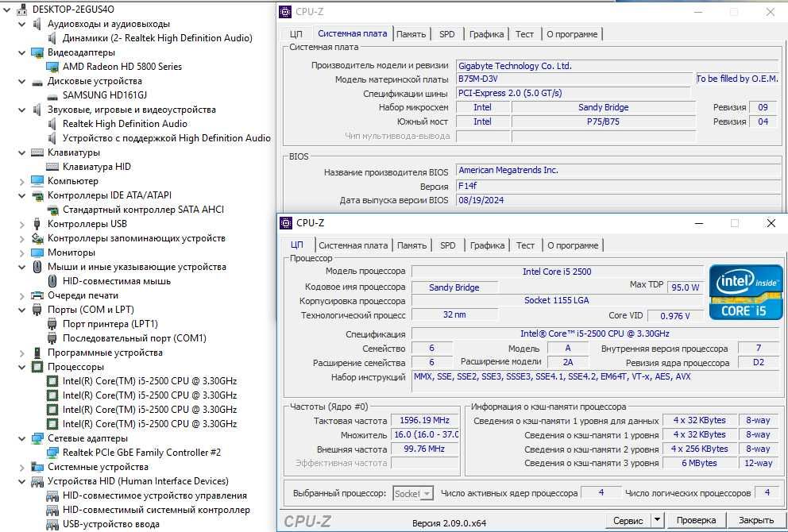Switch to the Память tab in front CPU-Z window
Image resolution: width=788 pixels, height=532 pixels.
(411, 245)
